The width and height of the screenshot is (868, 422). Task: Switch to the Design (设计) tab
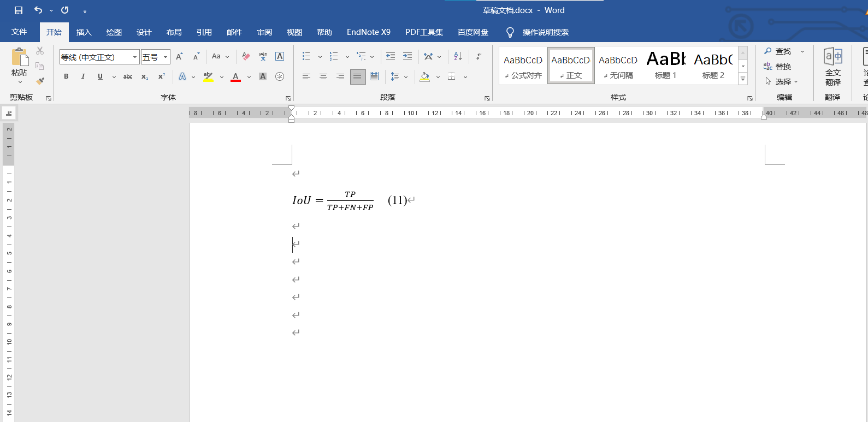144,32
